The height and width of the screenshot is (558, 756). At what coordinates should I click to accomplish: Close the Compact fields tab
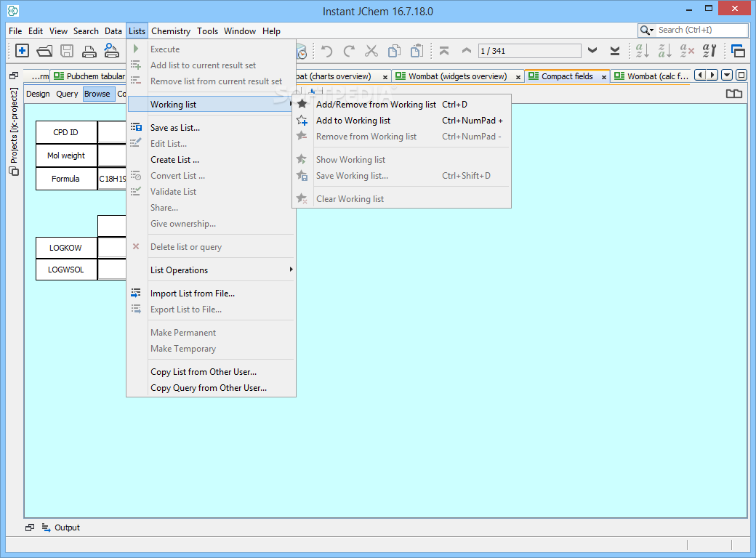tap(603, 77)
